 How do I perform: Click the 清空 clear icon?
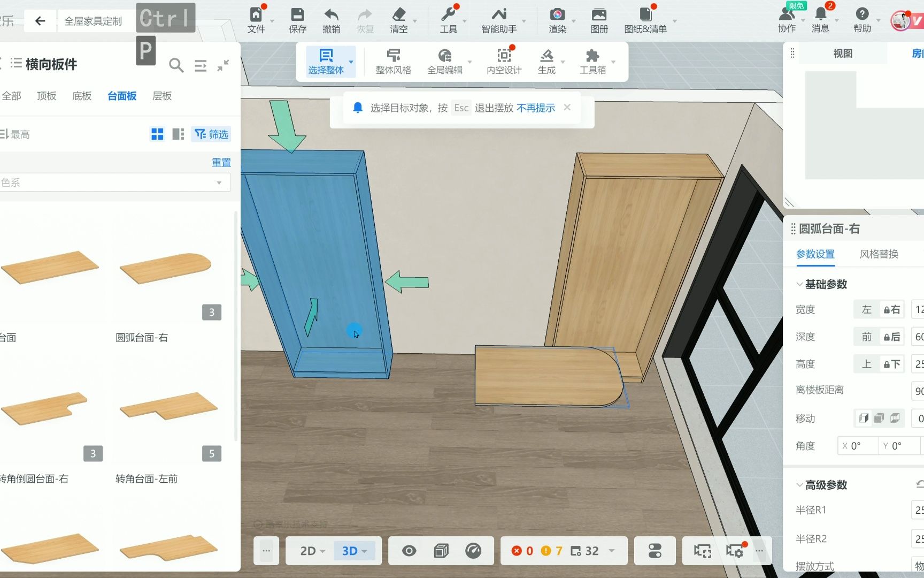398,21
